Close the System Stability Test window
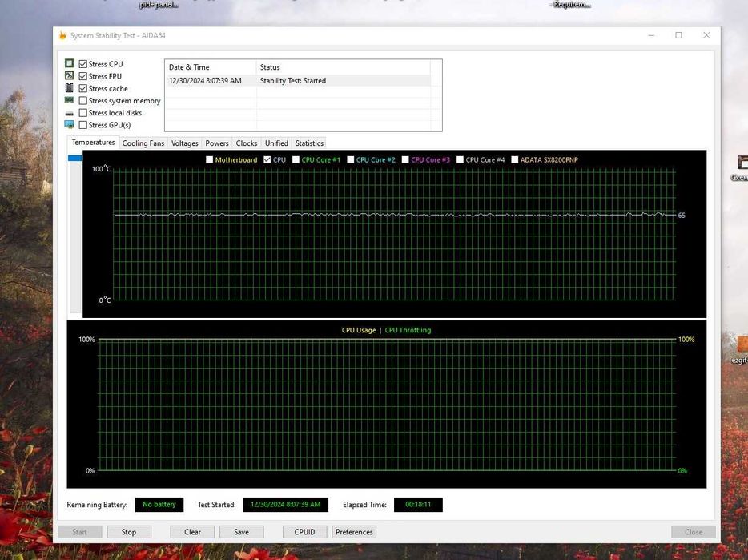Viewport: 748px width, 560px height. tap(706, 35)
